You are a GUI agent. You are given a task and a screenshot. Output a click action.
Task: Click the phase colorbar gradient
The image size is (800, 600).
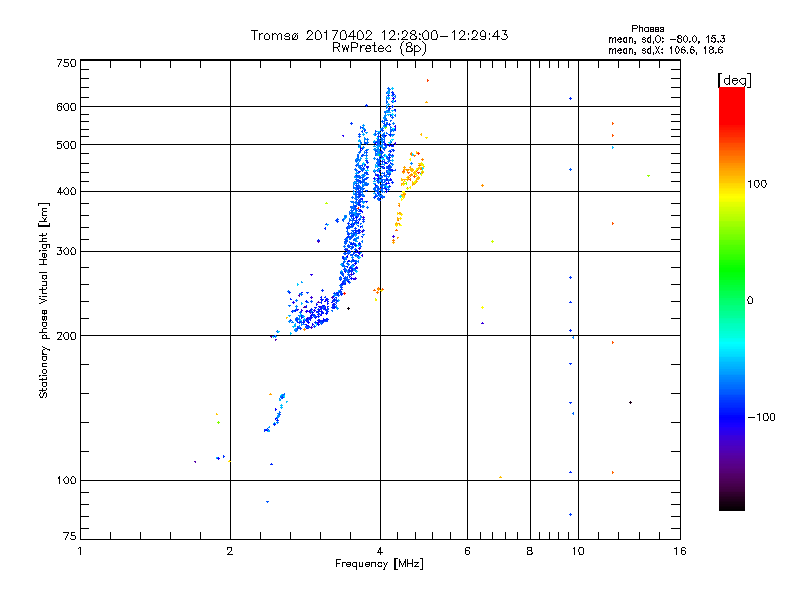click(732, 299)
